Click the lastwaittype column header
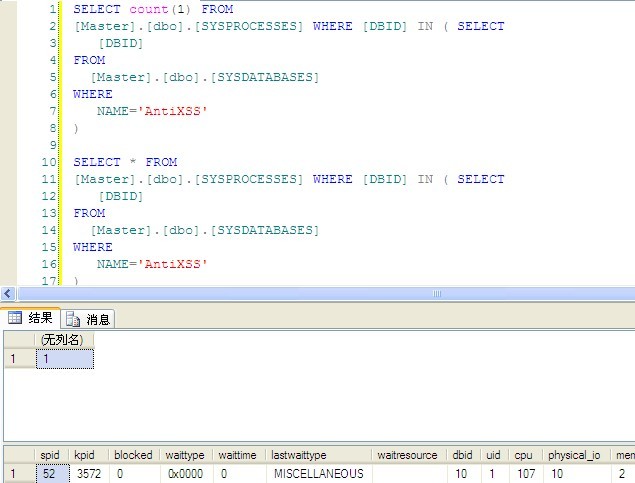 (x=319, y=455)
